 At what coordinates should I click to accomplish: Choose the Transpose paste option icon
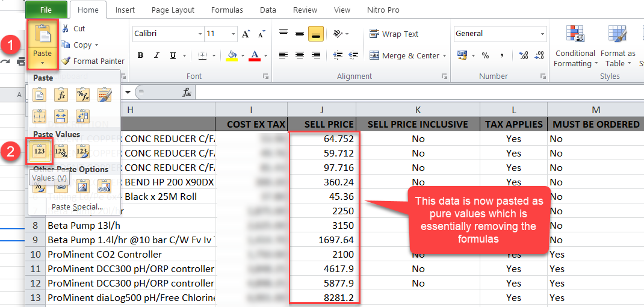coord(82,116)
